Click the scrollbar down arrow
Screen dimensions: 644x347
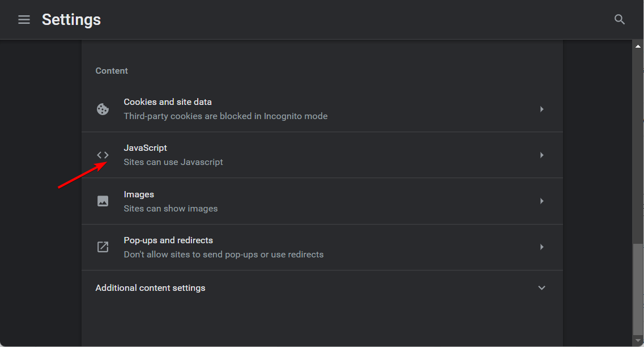coord(638,341)
